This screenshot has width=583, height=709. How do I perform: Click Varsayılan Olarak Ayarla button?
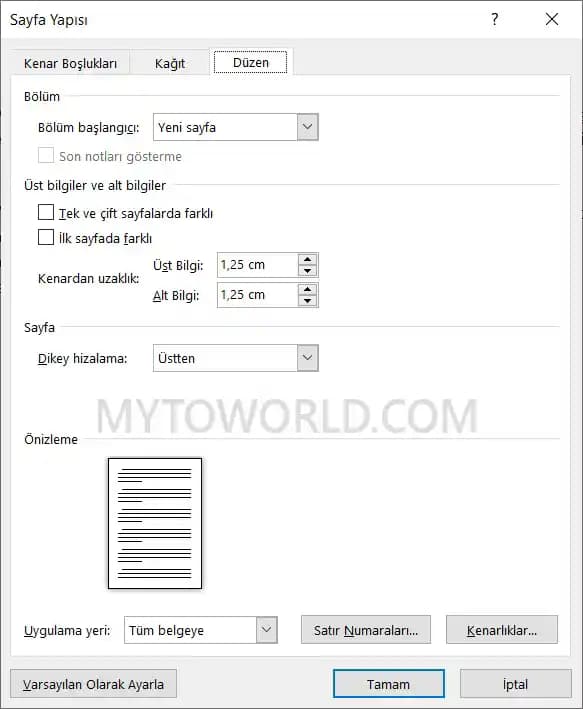coord(93,684)
